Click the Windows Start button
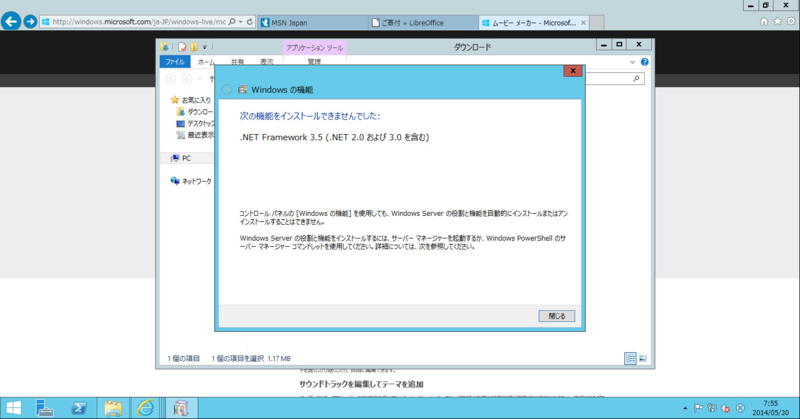This screenshot has width=800, height=419. tap(13, 408)
